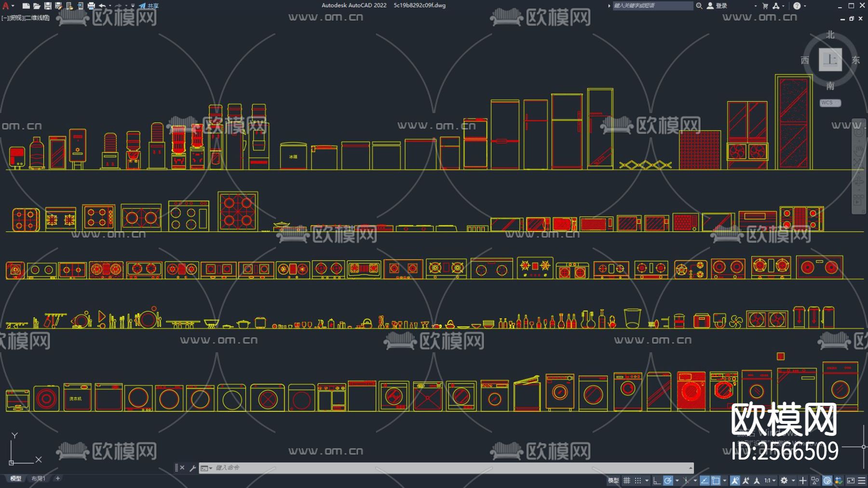The image size is (868, 488).
Task: Toggle Polar tracking in status bar
Action: (x=668, y=480)
